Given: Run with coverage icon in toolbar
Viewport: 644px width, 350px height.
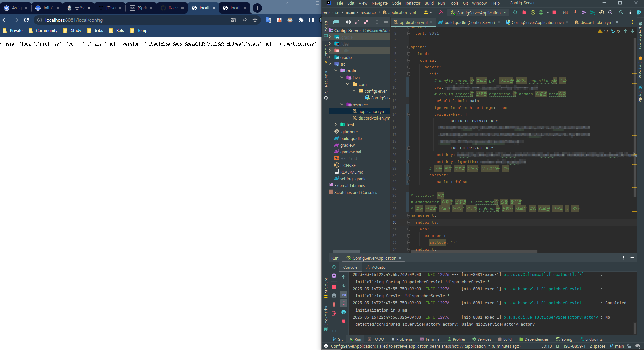Looking at the screenshot, I should (533, 12).
